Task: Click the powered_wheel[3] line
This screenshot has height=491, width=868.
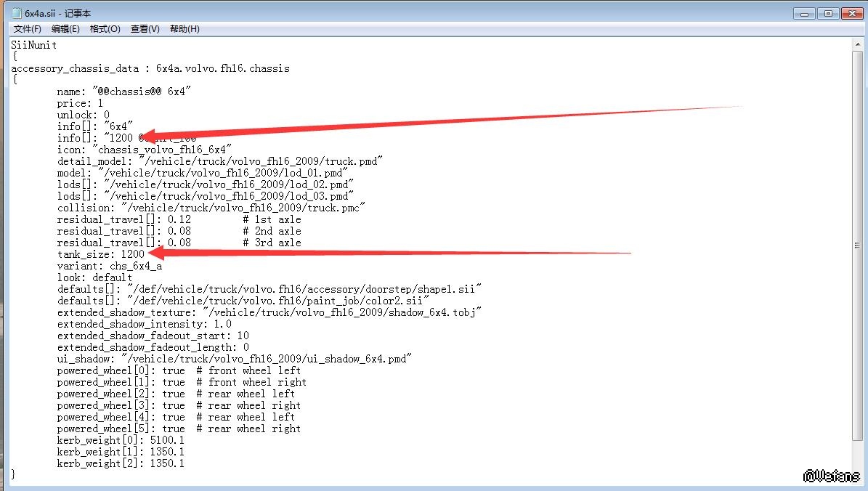Action: [x=179, y=405]
